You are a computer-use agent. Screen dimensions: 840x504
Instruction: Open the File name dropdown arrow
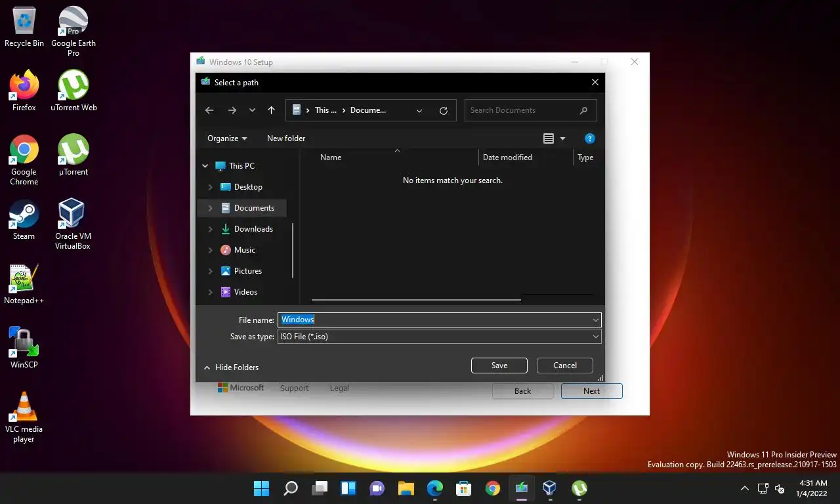596,320
